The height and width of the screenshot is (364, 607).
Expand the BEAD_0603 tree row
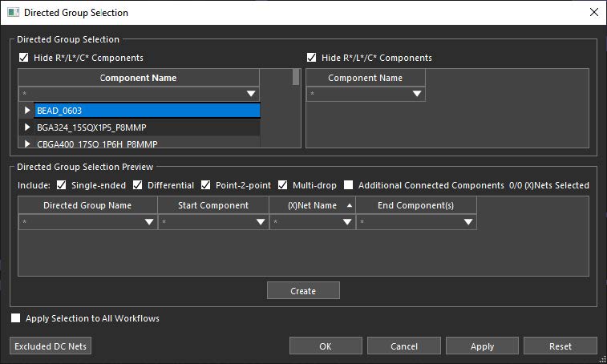[x=27, y=111]
